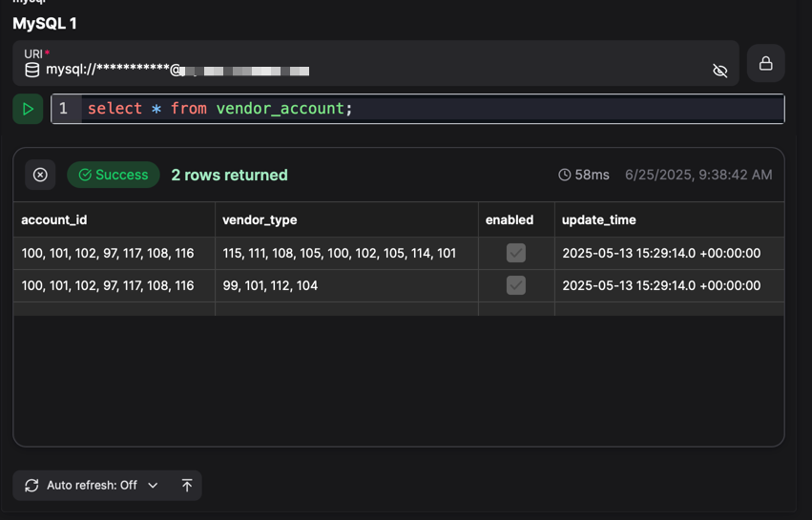Click the Auto refresh cycle icon

pos(31,485)
